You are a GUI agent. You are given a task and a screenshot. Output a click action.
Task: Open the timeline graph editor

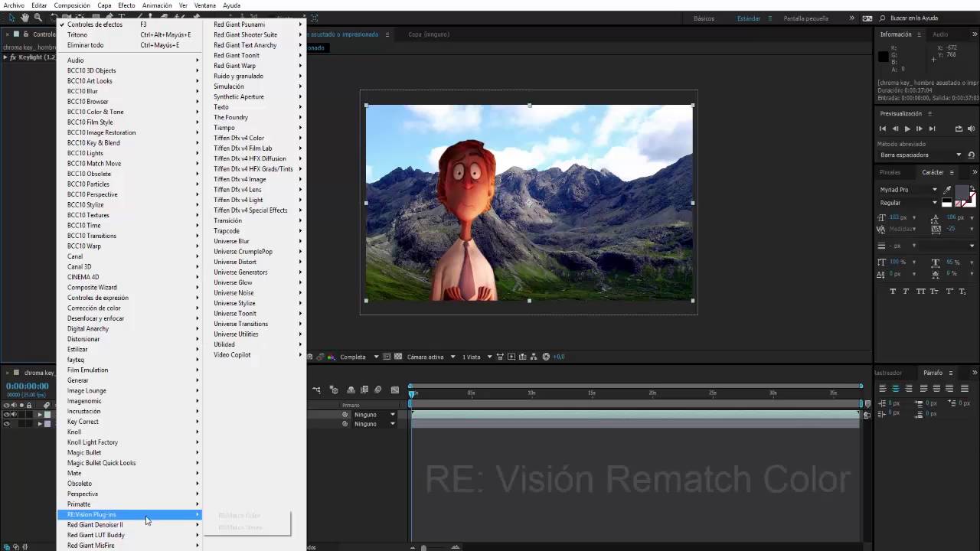395,390
